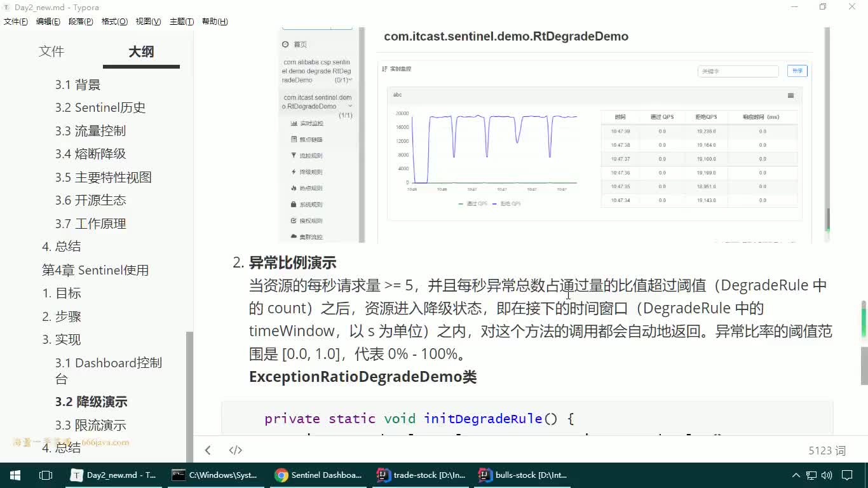Switch to the C:\Windows\Syst... command prompt
868x488 pixels.
point(216,475)
